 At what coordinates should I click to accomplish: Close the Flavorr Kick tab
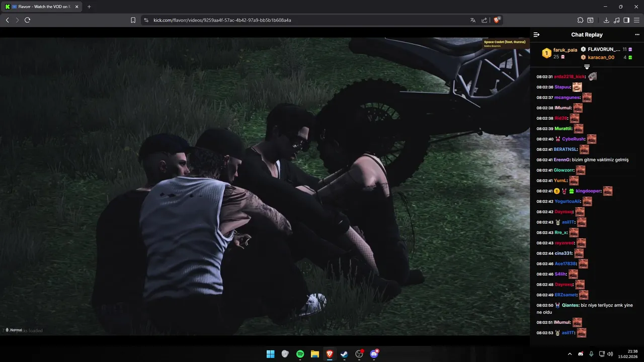tap(76, 7)
